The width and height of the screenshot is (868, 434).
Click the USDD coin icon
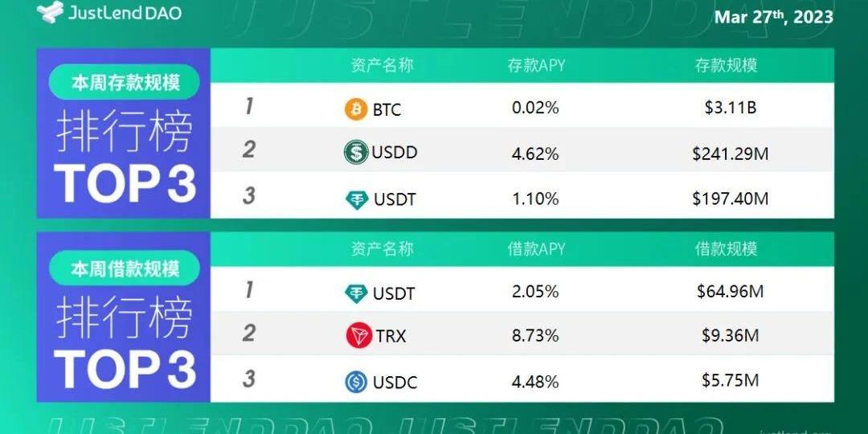(x=355, y=152)
